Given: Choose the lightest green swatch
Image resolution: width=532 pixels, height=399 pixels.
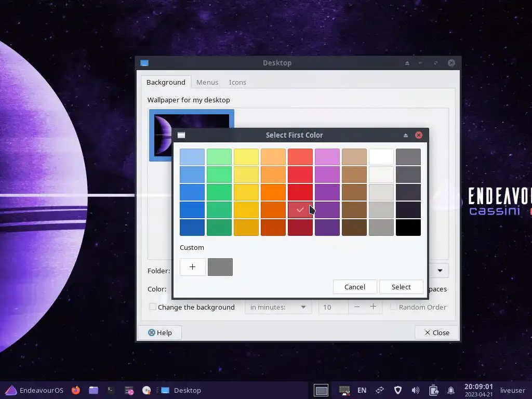Looking at the screenshot, I should click(219, 157).
